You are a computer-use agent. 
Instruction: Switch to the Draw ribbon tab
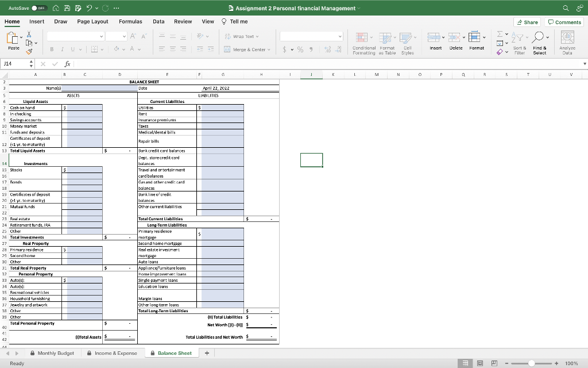pyautogui.click(x=61, y=21)
